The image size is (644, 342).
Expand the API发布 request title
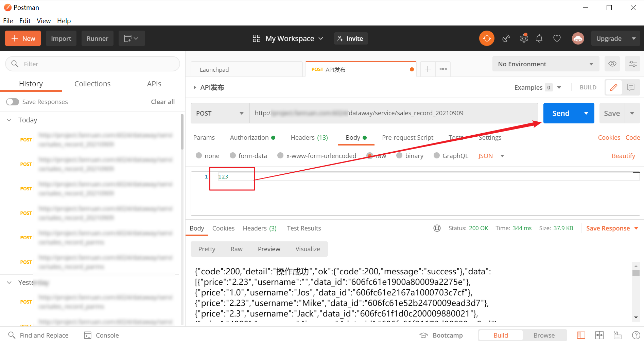click(195, 87)
